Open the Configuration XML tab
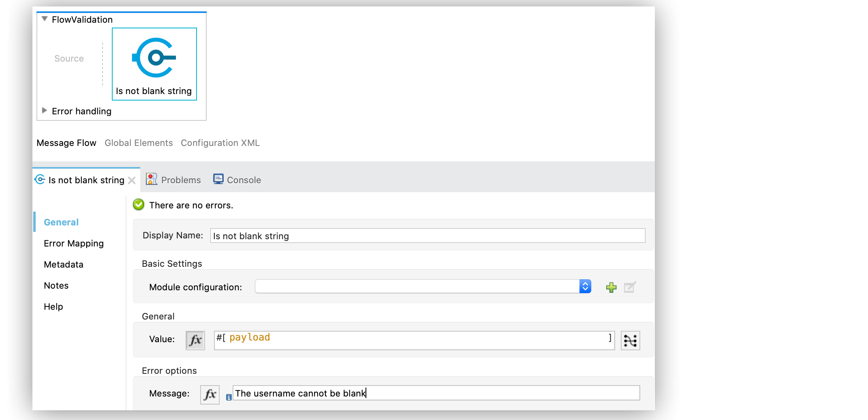This screenshot has height=420, width=868. click(x=220, y=143)
